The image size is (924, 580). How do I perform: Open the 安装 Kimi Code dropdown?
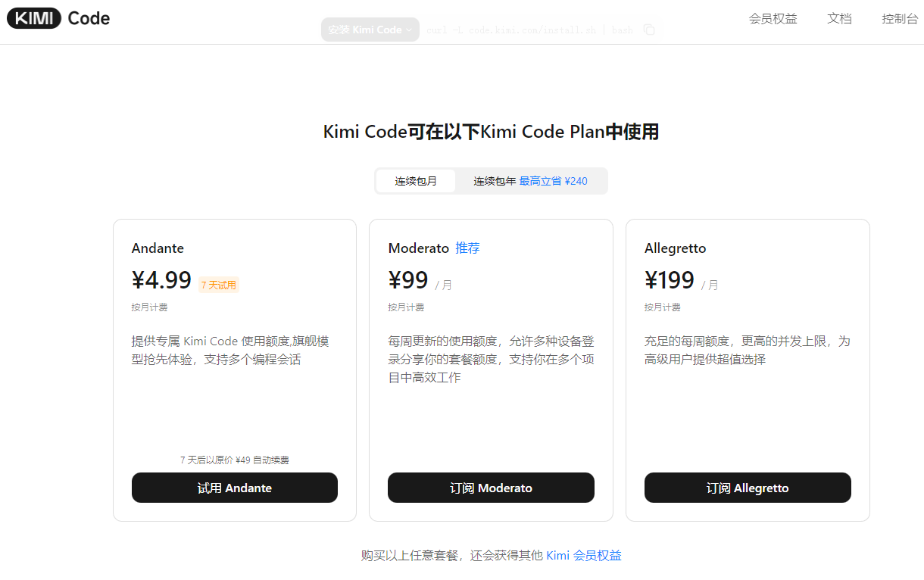[x=370, y=30]
